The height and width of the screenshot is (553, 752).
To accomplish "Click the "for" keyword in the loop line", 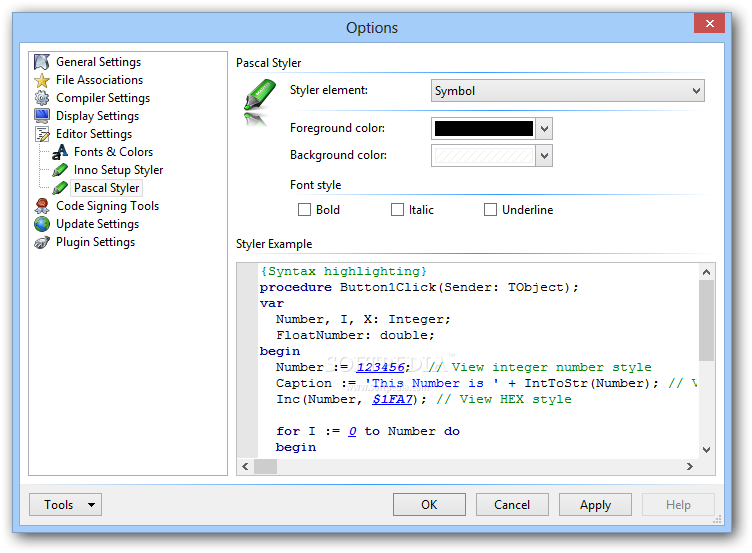I will (x=288, y=431).
